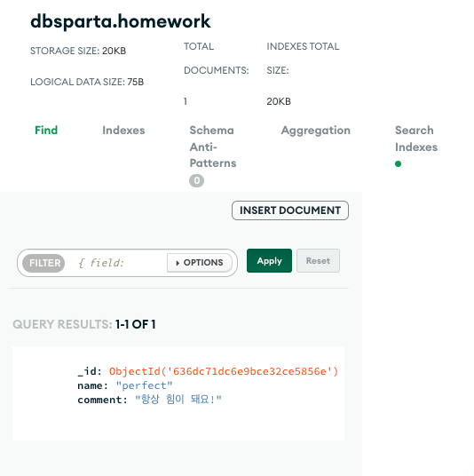Click the INSERT DOCUMENT button
474x476 pixels.
pos(290,210)
